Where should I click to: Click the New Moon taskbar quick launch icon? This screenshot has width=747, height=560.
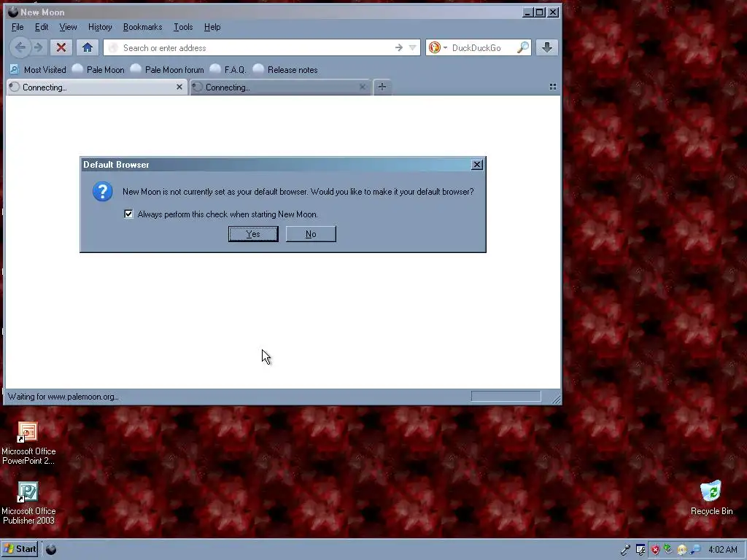[51, 549]
